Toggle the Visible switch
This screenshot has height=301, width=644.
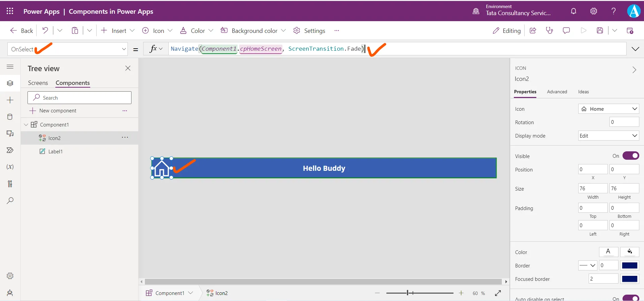pos(631,156)
